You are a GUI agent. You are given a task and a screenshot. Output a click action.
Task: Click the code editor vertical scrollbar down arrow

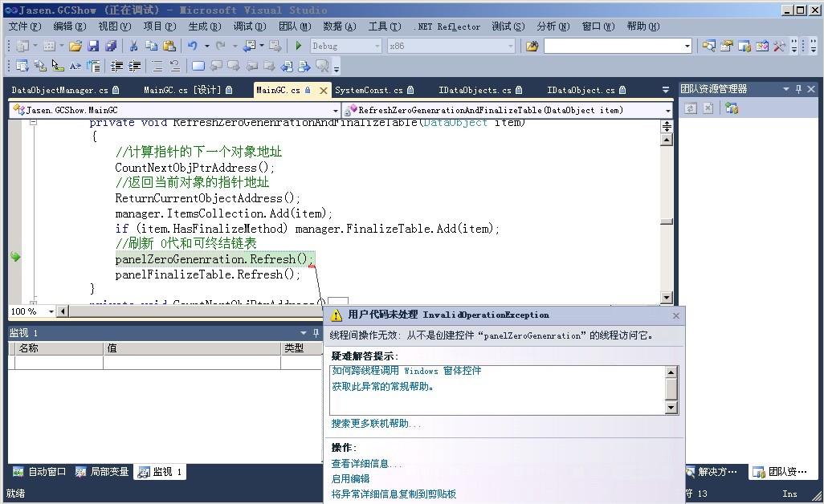click(x=667, y=298)
